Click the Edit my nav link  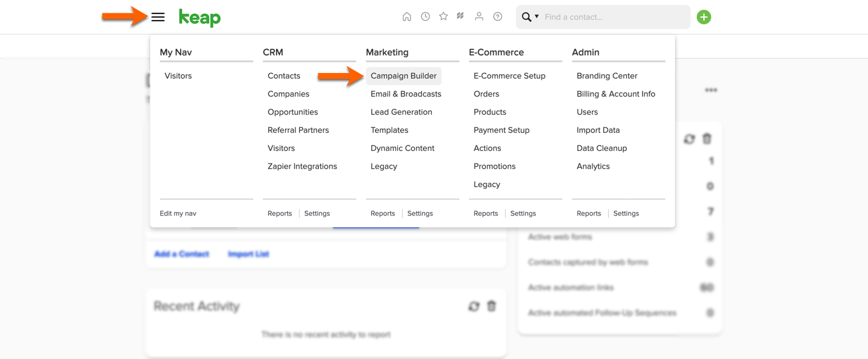pos(178,214)
